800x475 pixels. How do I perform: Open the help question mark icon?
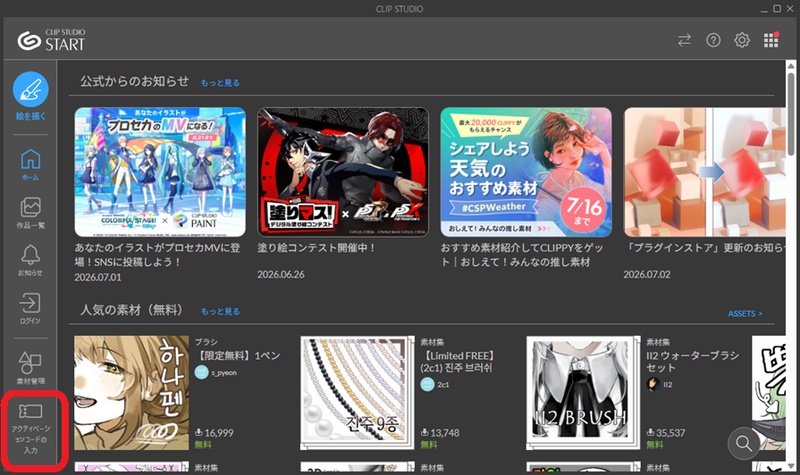point(713,40)
